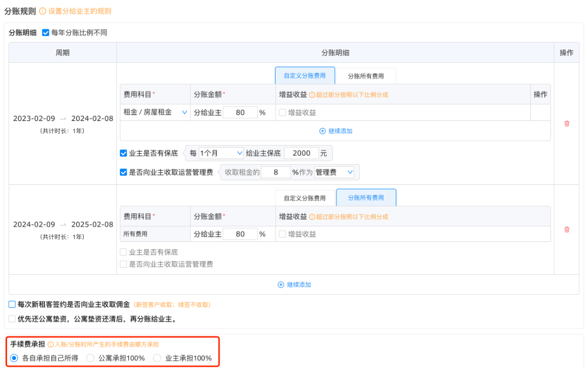Click the plus icon for bottom 继续添加 row

pos(280,285)
